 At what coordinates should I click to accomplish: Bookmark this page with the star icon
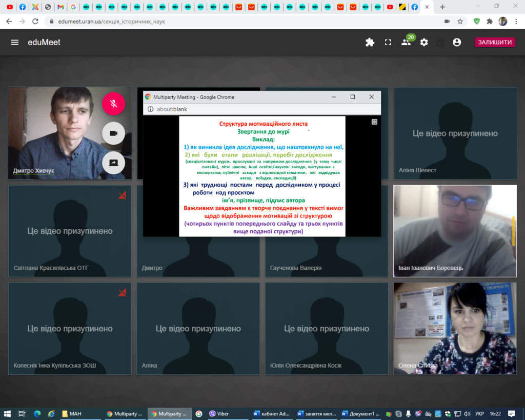460,22
